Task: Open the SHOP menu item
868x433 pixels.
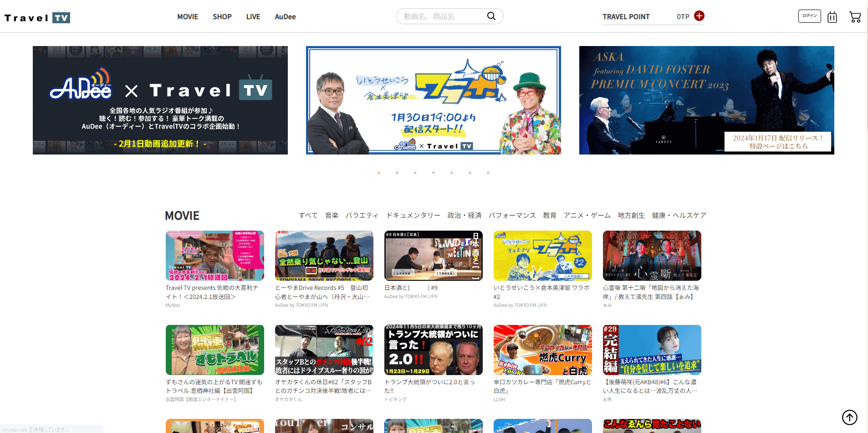Action: [222, 16]
